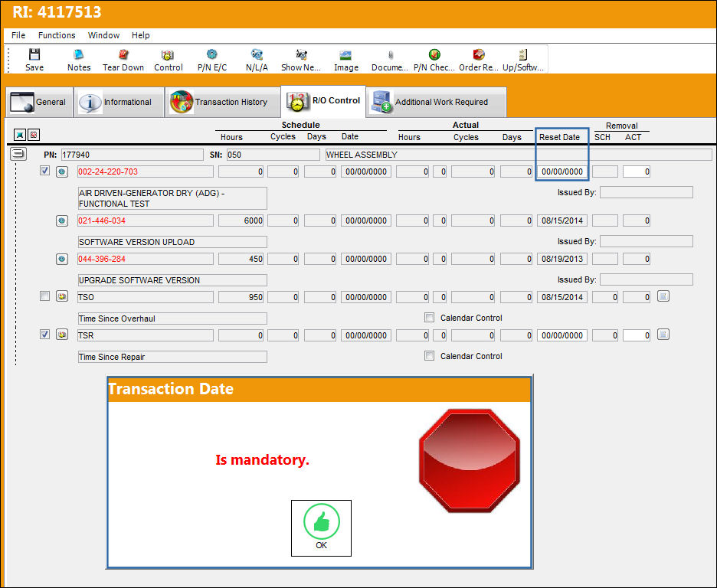
Task: Switch to the General tab
Action: pyautogui.click(x=40, y=102)
